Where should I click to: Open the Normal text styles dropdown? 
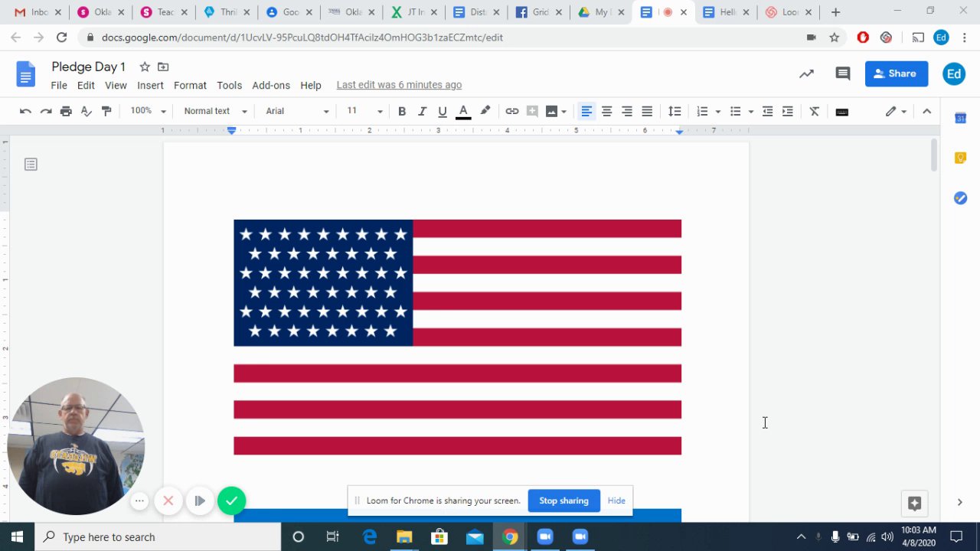(215, 111)
